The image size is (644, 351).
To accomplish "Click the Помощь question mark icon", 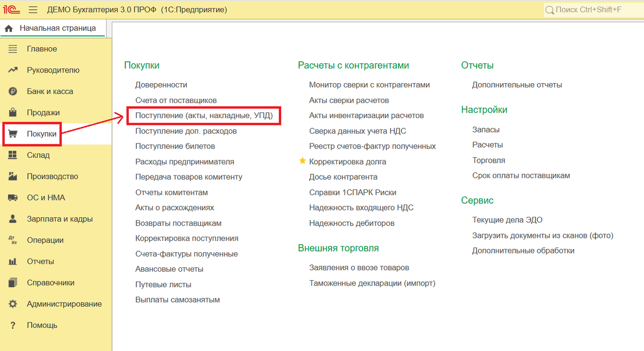I will click(x=13, y=325).
